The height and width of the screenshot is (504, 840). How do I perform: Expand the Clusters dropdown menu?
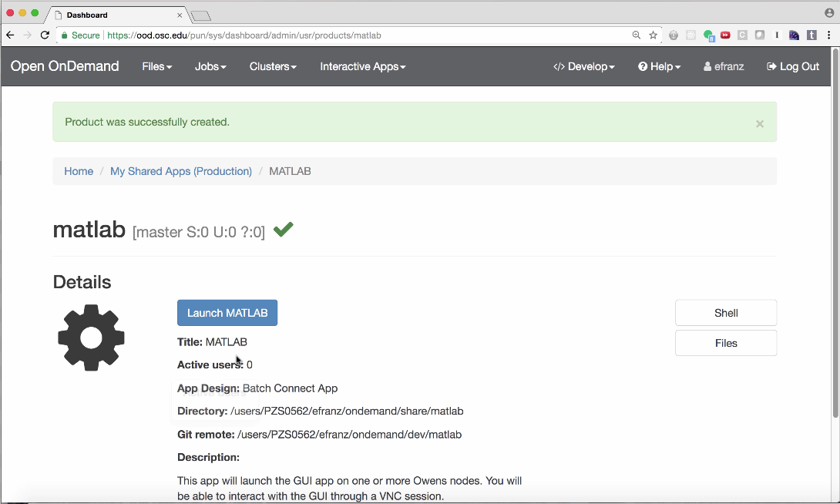click(273, 66)
